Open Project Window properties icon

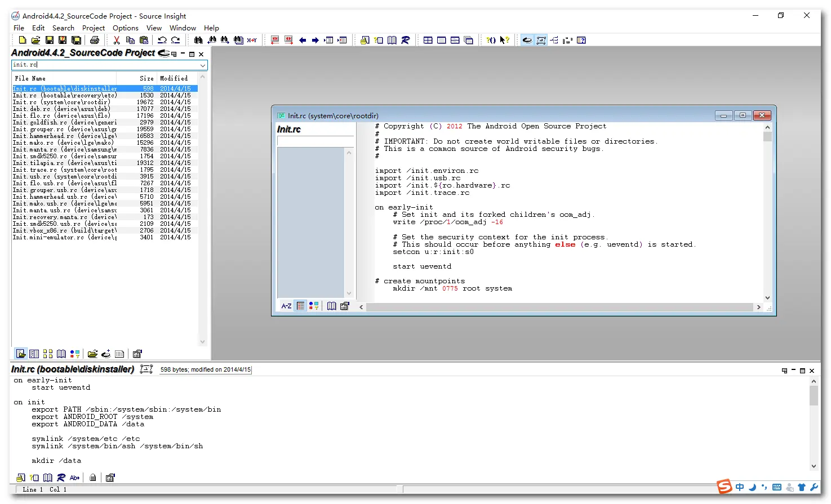(x=137, y=354)
